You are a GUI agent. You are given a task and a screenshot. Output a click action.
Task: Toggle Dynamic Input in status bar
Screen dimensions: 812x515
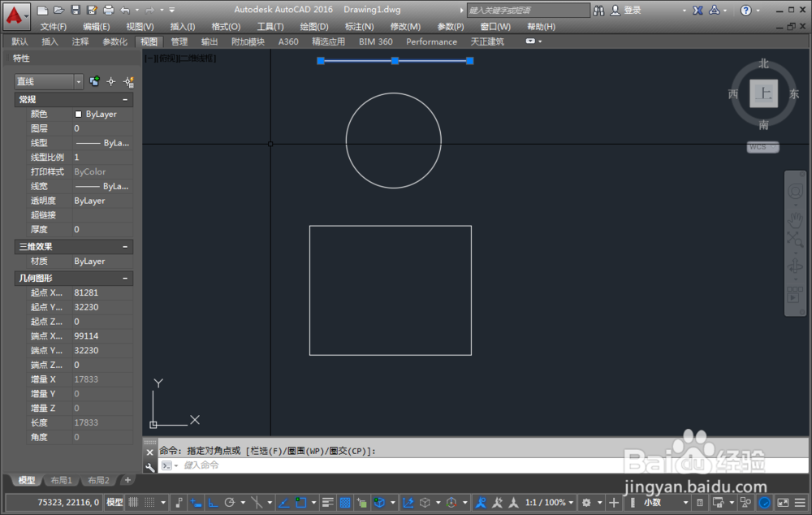pos(196,503)
